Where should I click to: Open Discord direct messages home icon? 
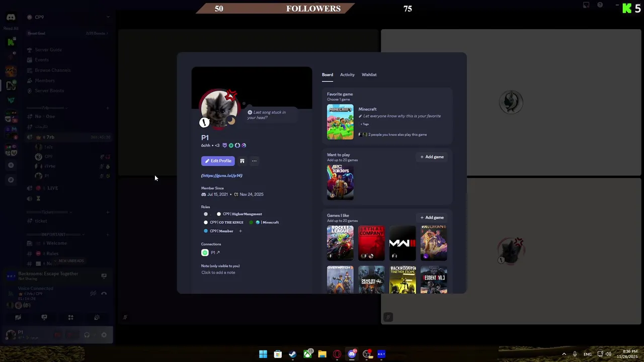tap(11, 17)
